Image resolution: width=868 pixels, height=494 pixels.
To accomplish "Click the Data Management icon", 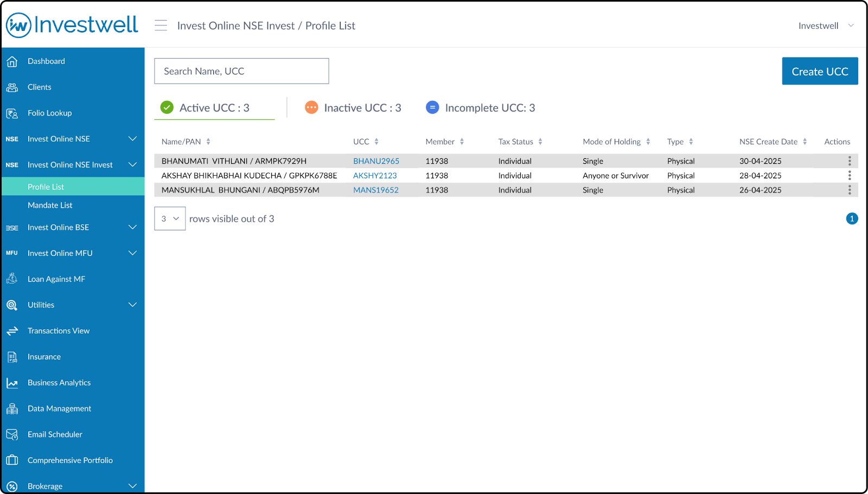I will (12, 409).
